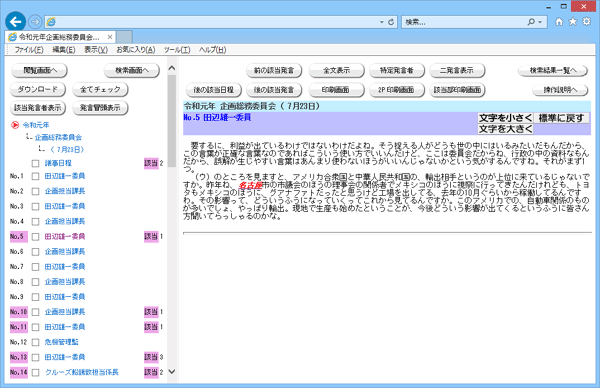
Task: Open No.4 企画担当課長 speech link
Action: [x=65, y=221]
